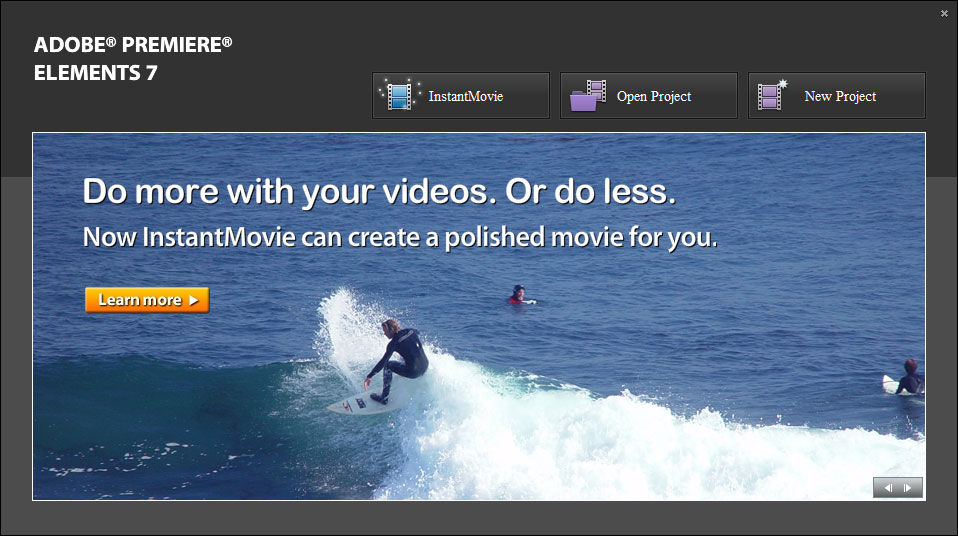Click the surfer promotional banner image

(x=479, y=317)
